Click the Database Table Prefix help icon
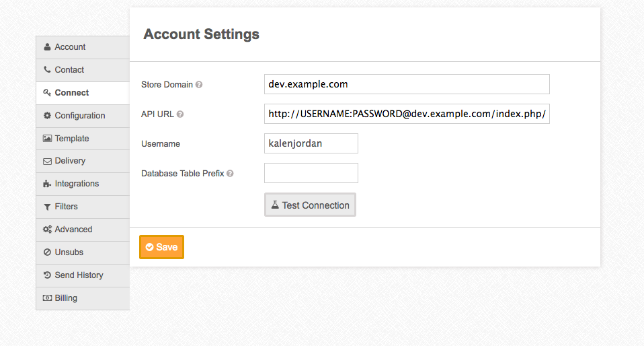 [230, 173]
